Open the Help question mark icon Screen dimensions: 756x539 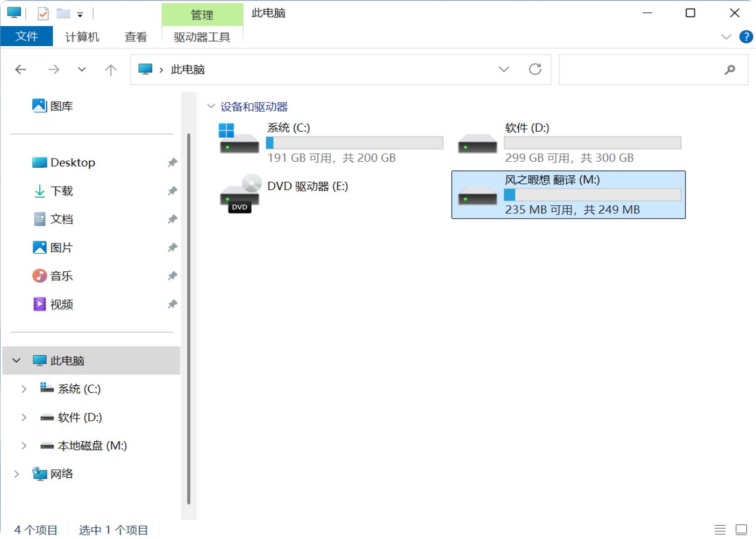[746, 37]
